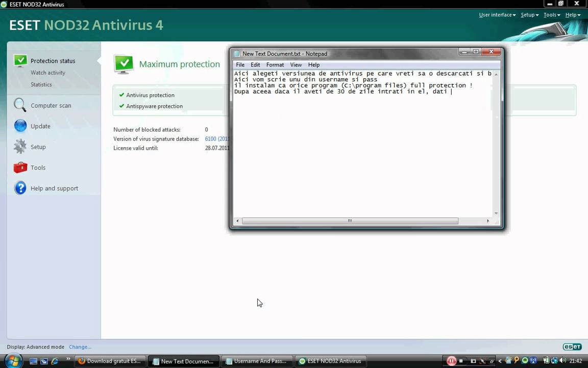Switch to Download gratuit ES... Firefox taskbar button
588x368 pixels.
coord(110,361)
